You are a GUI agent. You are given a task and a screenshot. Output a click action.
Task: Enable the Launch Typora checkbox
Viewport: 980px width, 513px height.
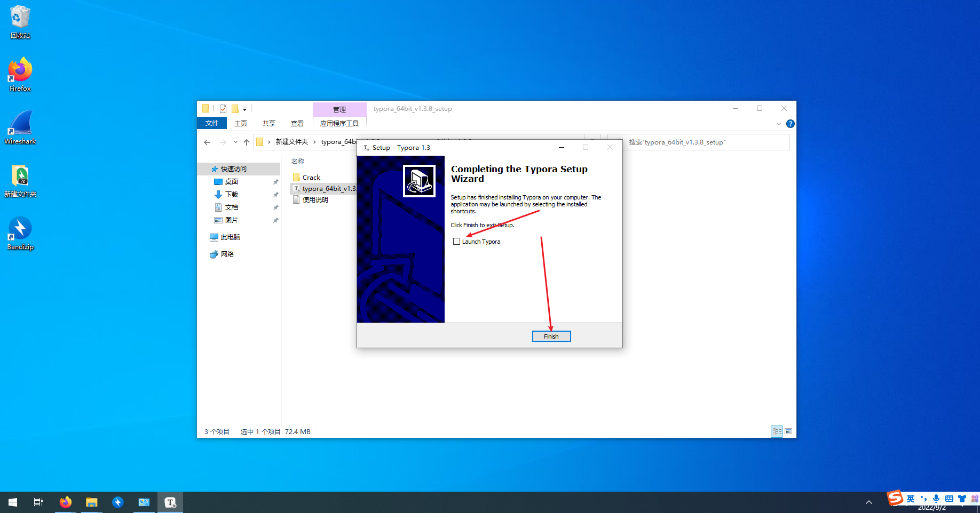click(x=456, y=242)
